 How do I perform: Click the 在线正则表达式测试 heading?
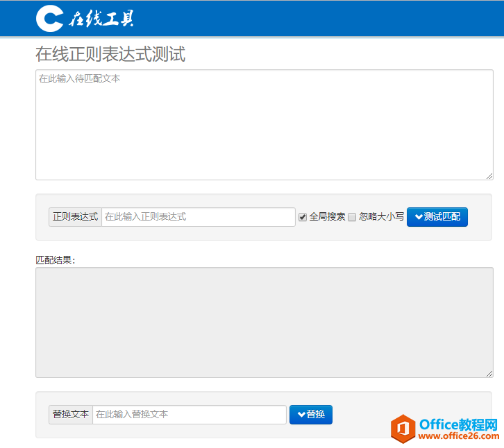click(x=110, y=53)
